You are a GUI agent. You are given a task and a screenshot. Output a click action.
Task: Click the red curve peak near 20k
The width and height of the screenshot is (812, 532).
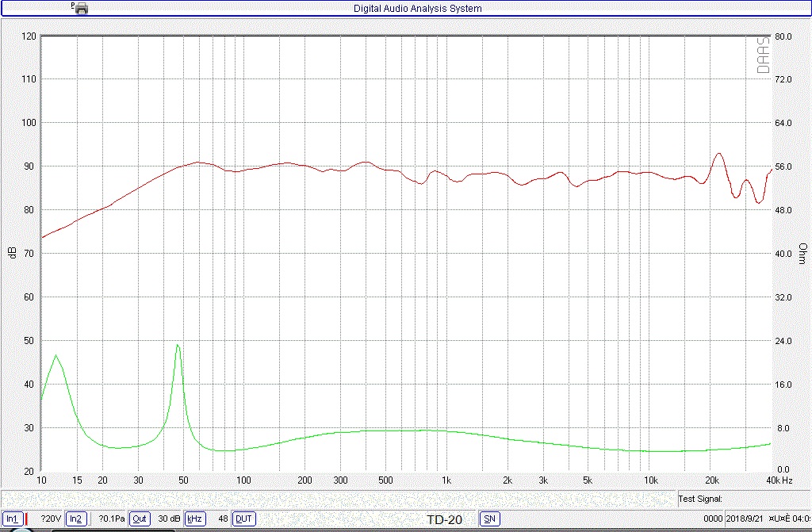click(718, 154)
